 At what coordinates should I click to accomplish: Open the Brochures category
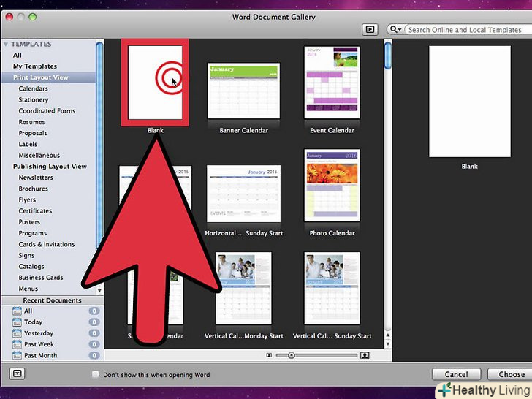tap(34, 189)
